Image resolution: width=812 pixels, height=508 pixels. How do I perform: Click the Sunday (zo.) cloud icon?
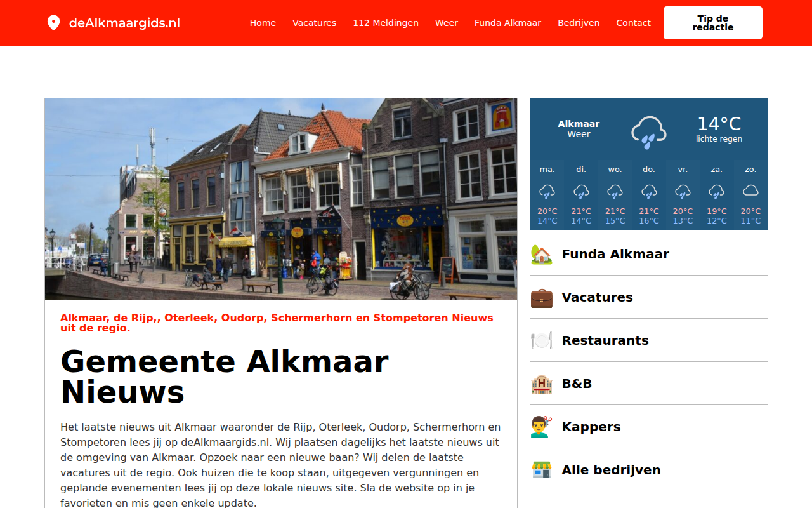750,190
